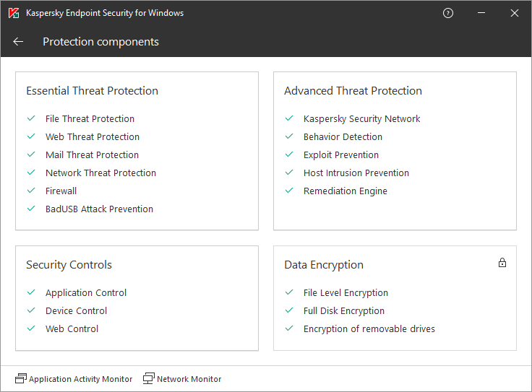Image resolution: width=532 pixels, height=392 pixels.
Task: Click Data Encryption heading
Action: coord(324,265)
